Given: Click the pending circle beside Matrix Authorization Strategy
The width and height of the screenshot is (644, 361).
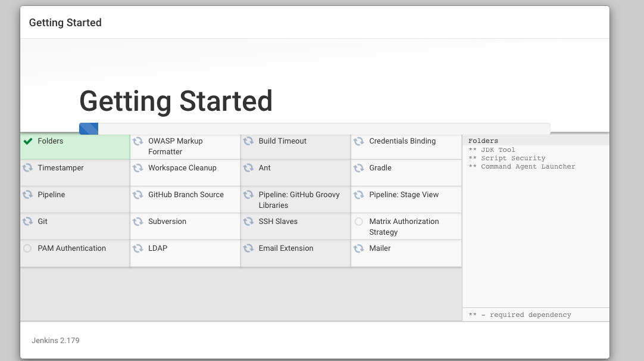Looking at the screenshot, I should (359, 222).
